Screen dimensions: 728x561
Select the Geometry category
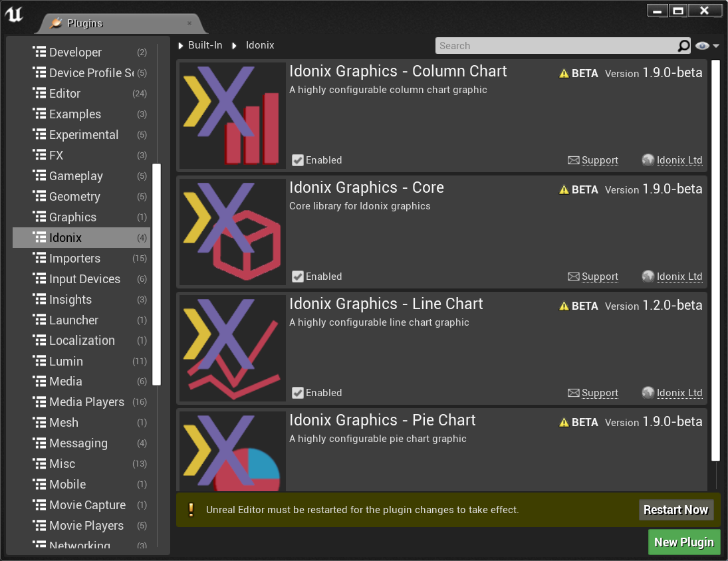point(82,197)
